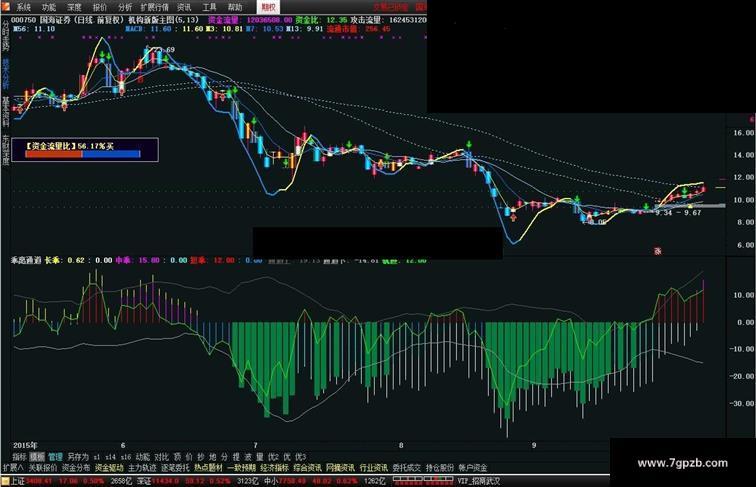Open the 报价 menu
The image size is (756, 487).
[x=100, y=7]
